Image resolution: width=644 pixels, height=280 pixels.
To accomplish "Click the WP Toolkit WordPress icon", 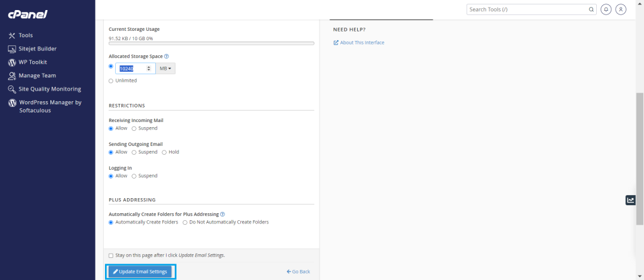I will [12, 62].
